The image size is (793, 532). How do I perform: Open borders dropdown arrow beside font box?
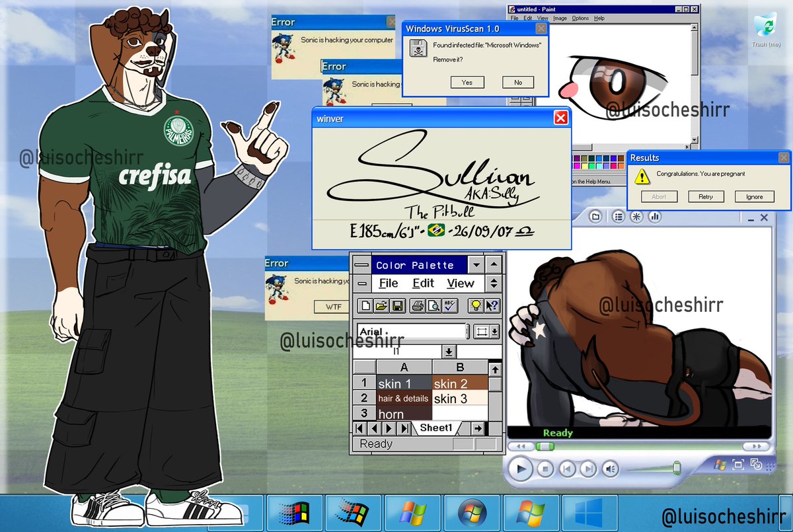tap(494, 331)
